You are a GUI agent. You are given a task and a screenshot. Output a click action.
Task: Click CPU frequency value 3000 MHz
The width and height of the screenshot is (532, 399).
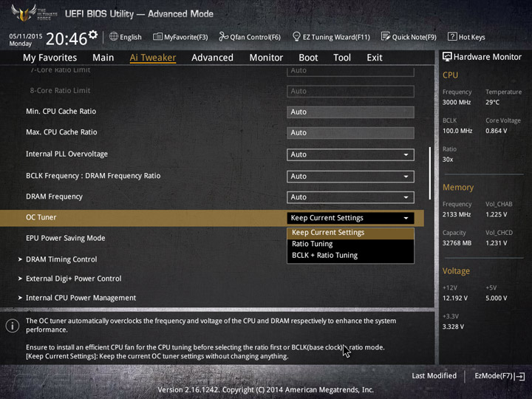pyautogui.click(x=457, y=103)
